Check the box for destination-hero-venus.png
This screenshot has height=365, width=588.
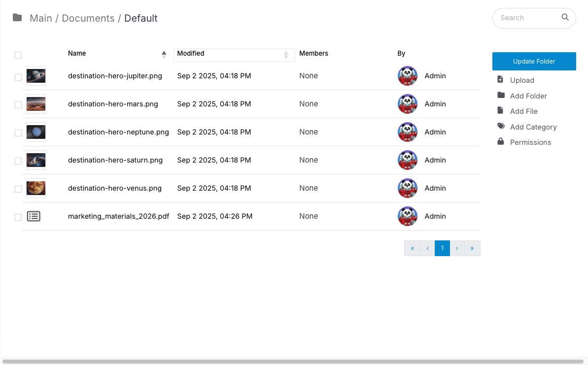pyautogui.click(x=18, y=189)
